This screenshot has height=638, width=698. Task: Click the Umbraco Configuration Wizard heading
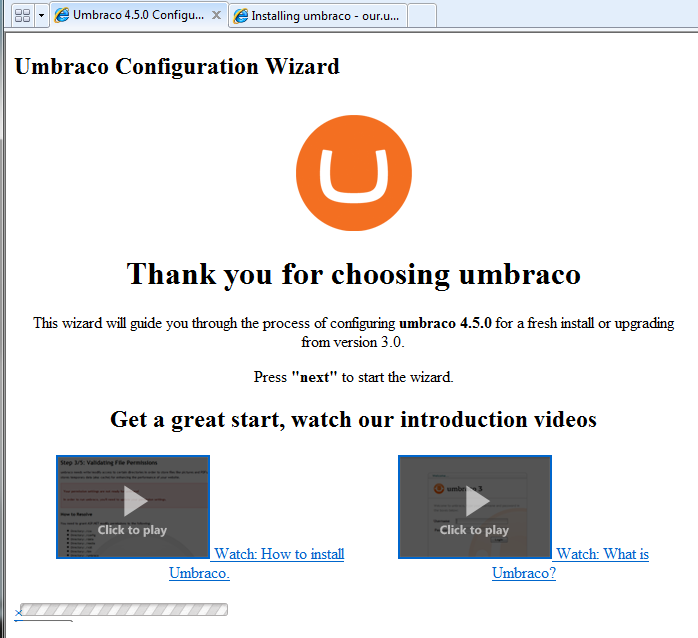[177, 66]
